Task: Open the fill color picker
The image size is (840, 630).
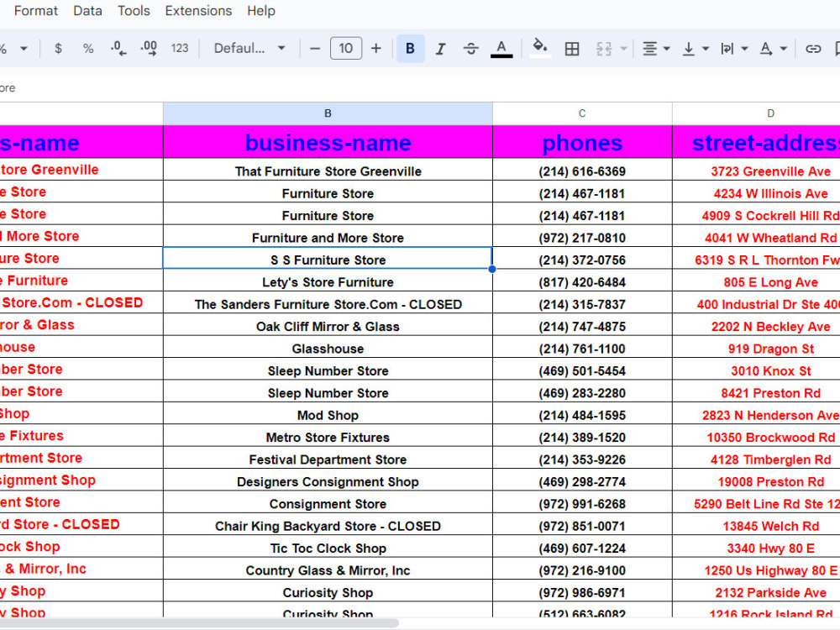Action: [540, 49]
